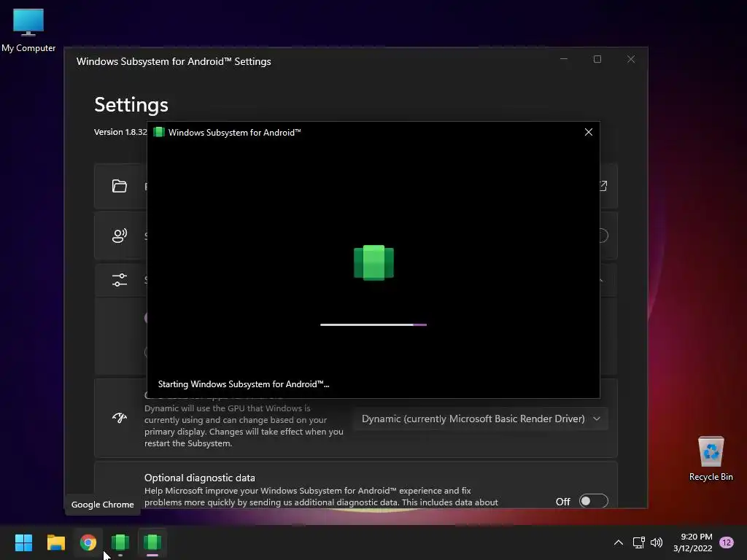Click the green Android subsystem logo in splash
Viewport: 747px width, 560px height.
click(373, 262)
